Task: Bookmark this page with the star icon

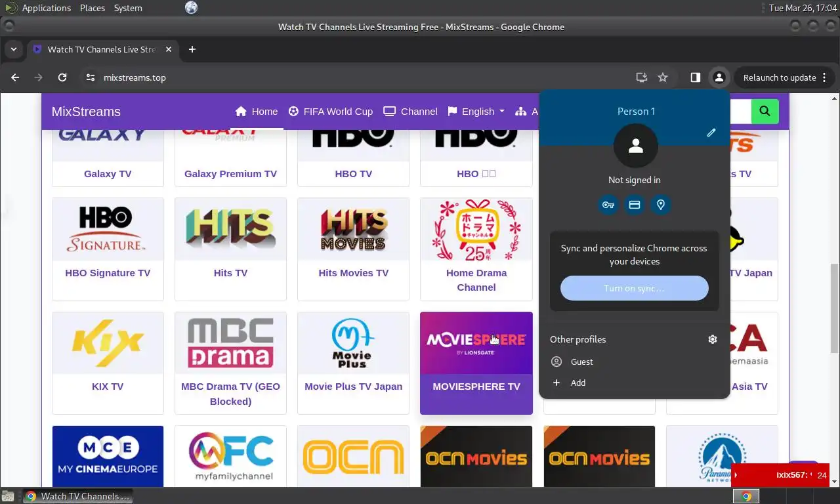Action: pos(663,77)
